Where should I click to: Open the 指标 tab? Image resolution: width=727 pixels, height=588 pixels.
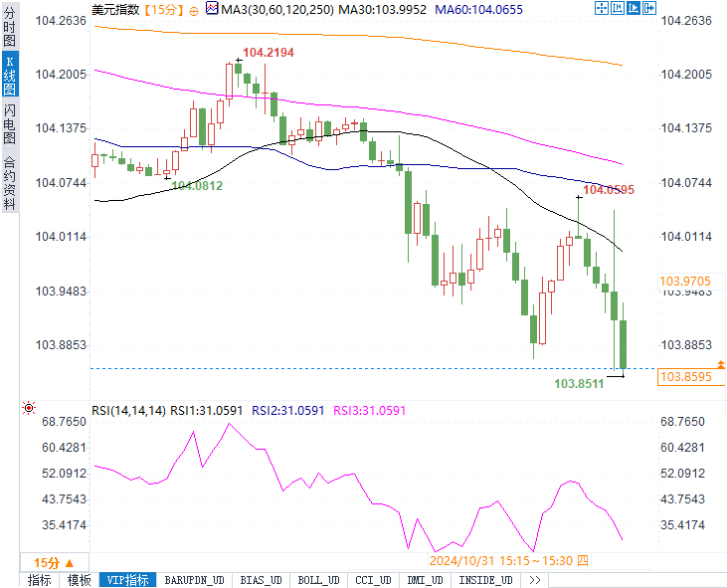click(40, 580)
